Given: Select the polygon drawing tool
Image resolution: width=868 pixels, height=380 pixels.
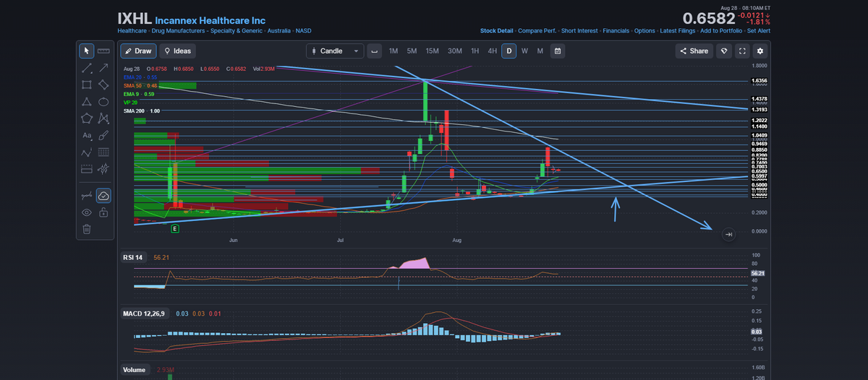Looking at the screenshot, I should [x=87, y=118].
